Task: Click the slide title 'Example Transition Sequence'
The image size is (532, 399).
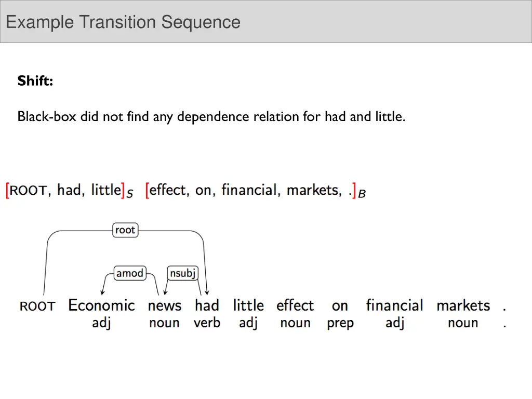Action: coord(123,22)
